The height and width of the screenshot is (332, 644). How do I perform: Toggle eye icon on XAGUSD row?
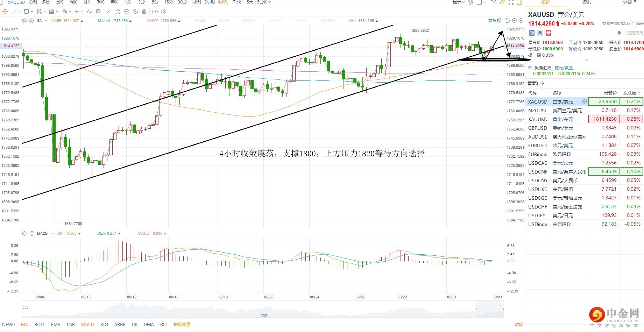tap(584, 101)
